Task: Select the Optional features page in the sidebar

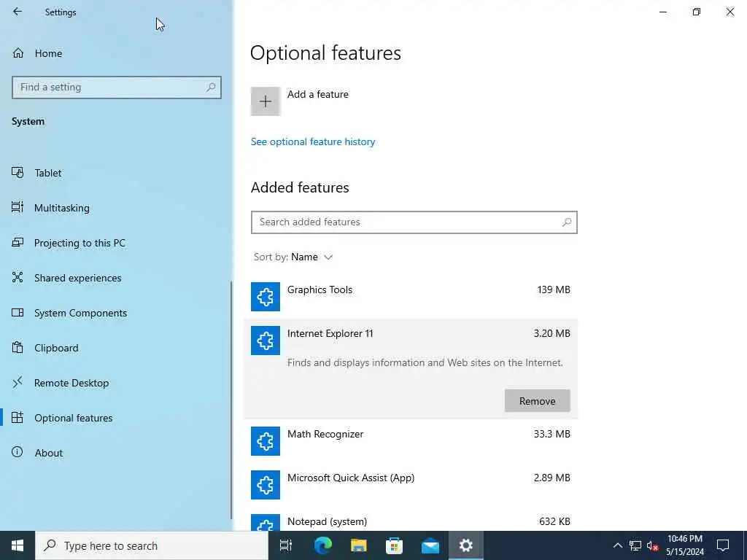Action: tap(116, 418)
